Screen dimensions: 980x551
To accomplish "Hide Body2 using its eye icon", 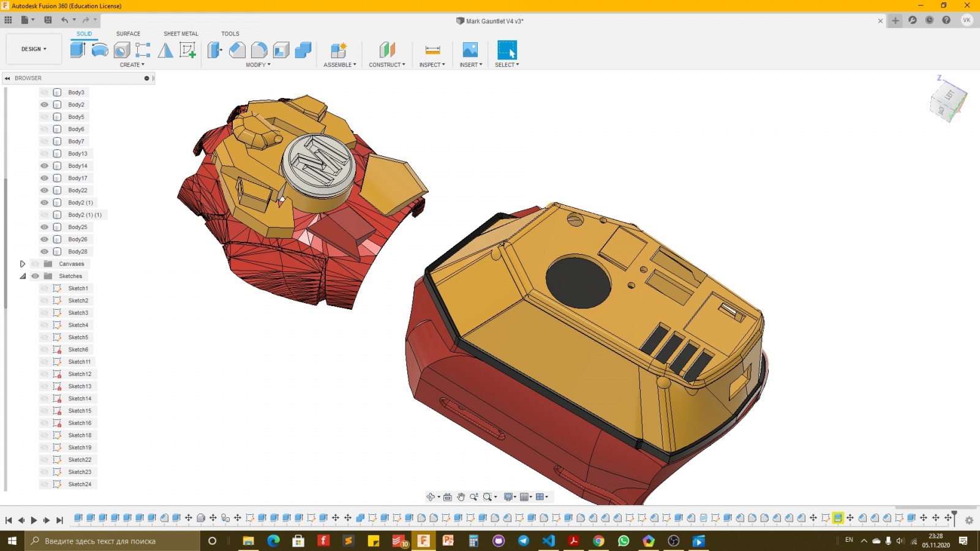I will coord(45,105).
